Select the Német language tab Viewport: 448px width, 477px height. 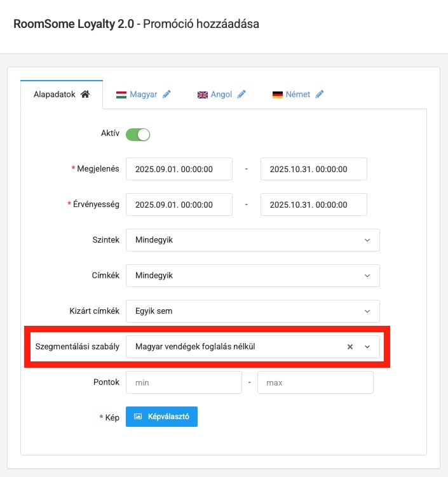297,95
